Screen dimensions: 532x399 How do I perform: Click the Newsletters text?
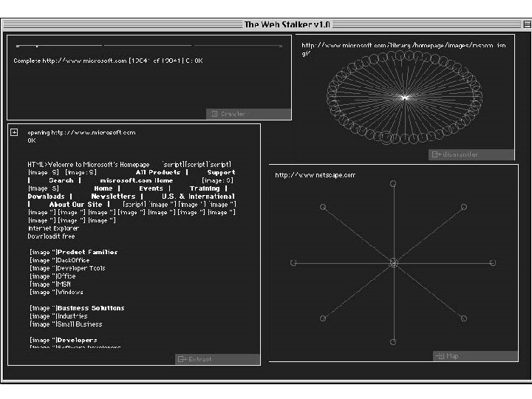pos(113,197)
